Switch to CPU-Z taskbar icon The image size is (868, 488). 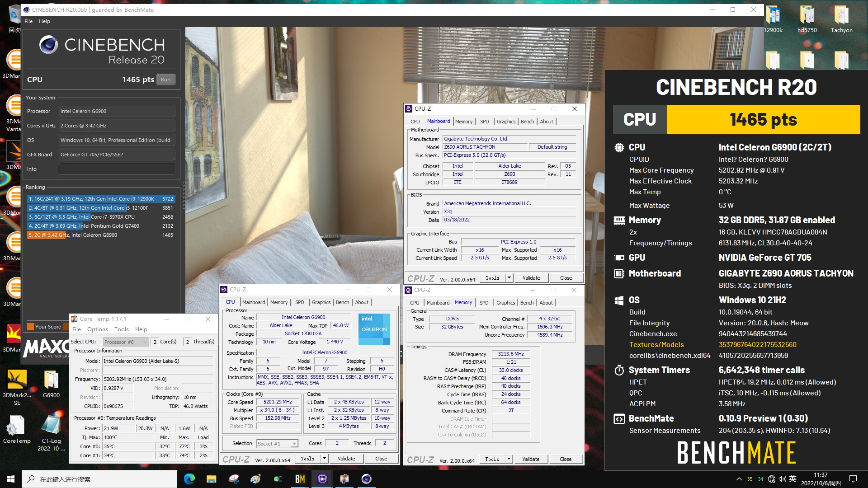coord(322,479)
